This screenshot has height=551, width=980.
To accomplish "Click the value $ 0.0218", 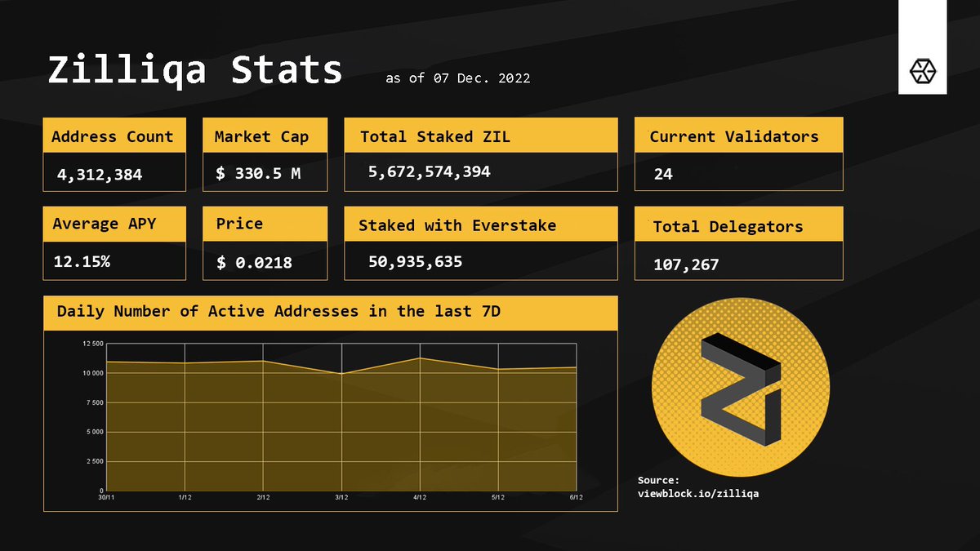I will tap(255, 263).
